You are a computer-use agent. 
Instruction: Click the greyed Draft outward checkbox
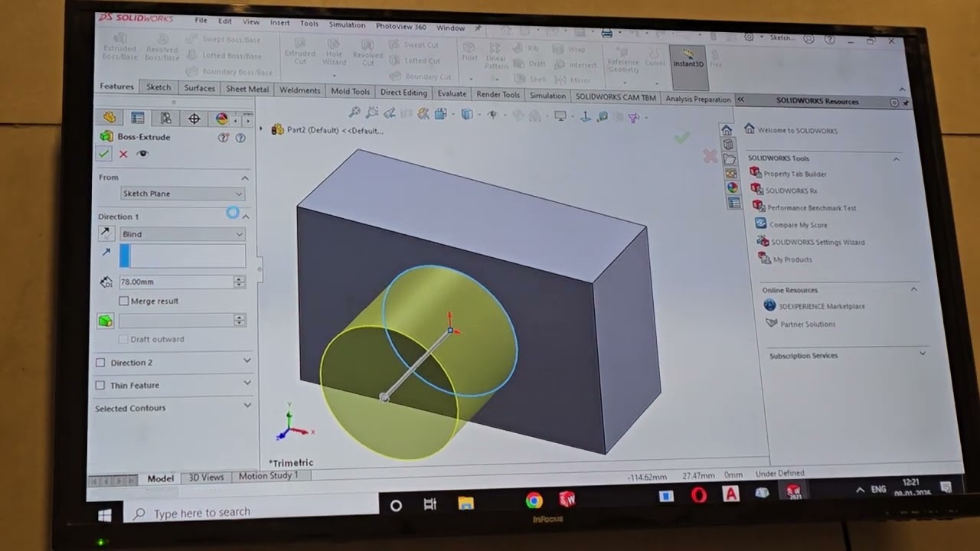click(124, 339)
